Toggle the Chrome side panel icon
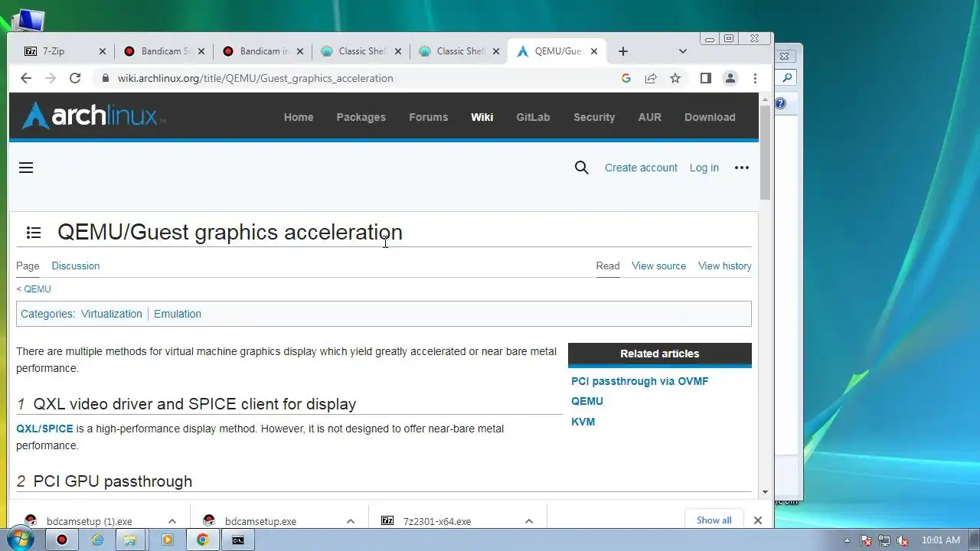The width and height of the screenshot is (980, 551). tap(706, 78)
